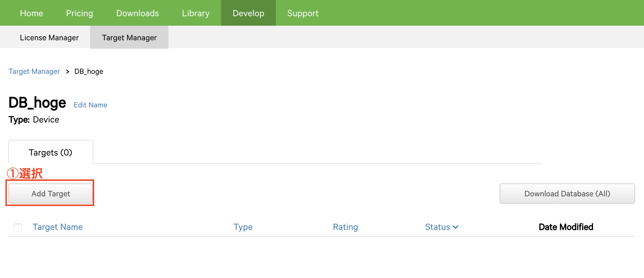This screenshot has height=278, width=644.
Task: Select the Develop menu item
Action: (x=248, y=13)
